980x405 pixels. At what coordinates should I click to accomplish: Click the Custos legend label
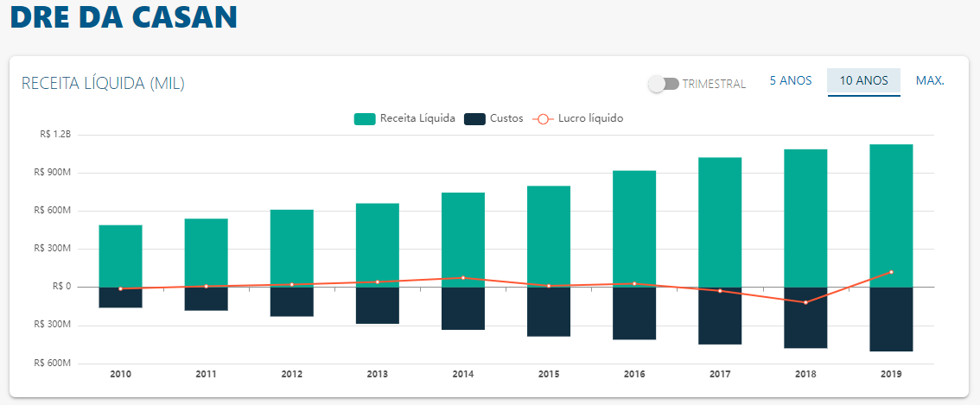coord(507,119)
